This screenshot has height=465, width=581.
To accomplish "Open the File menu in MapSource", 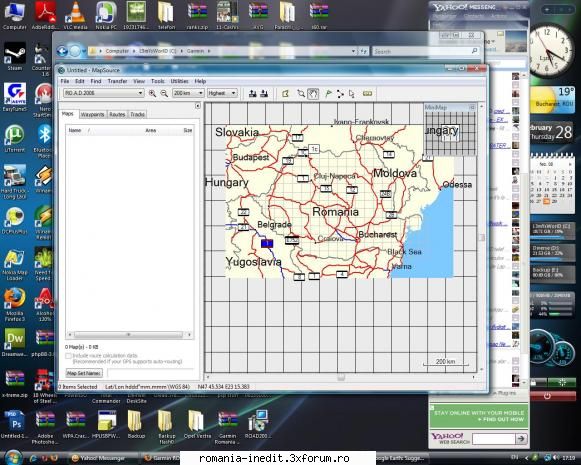I will click(x=65, y=81).
